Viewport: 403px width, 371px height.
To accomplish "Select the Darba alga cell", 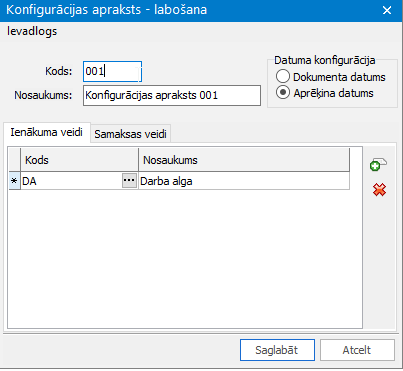I will [244, 181].
